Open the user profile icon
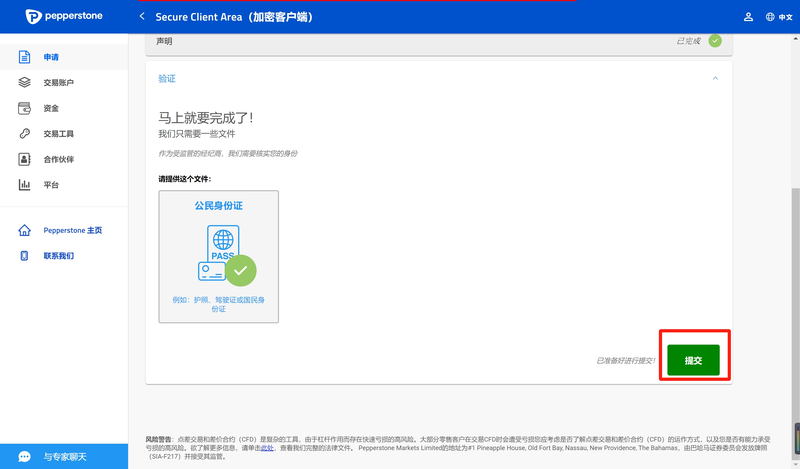 click(748, 17)
